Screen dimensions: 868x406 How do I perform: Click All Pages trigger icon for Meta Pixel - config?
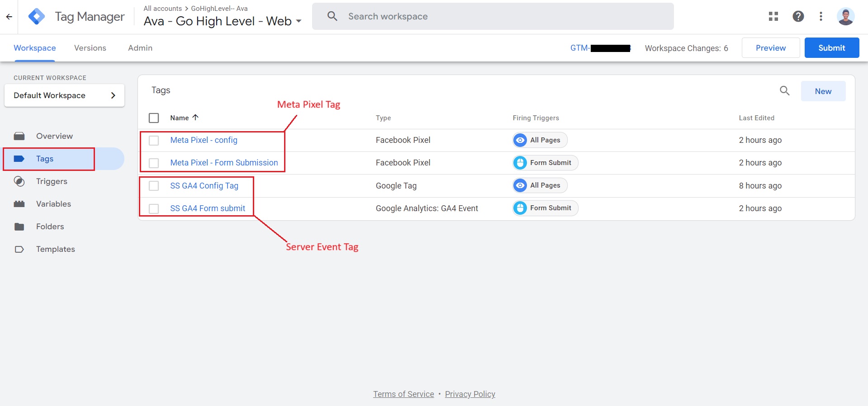coord(521,140)
